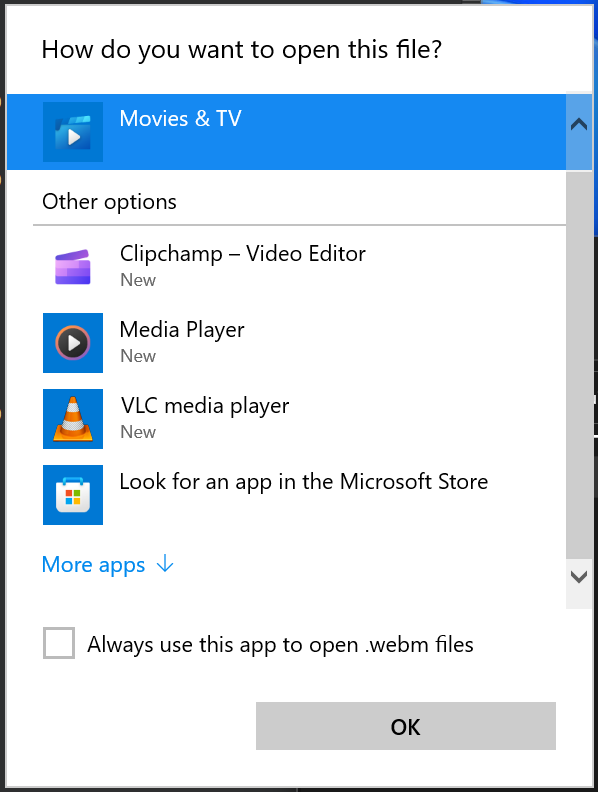
Task: Choose the Clipchamp clapperboard icon
Action: [73, 267]
